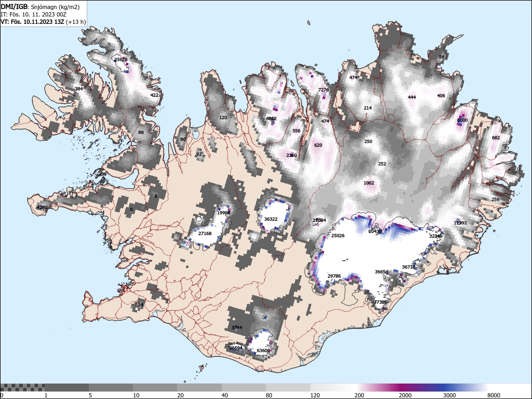
Task: Select the glacier value 20430
Action: 375,231
